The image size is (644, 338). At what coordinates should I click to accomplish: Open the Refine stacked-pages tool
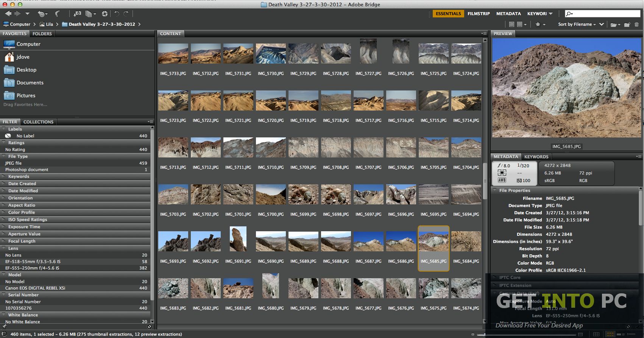pos(90,14)
